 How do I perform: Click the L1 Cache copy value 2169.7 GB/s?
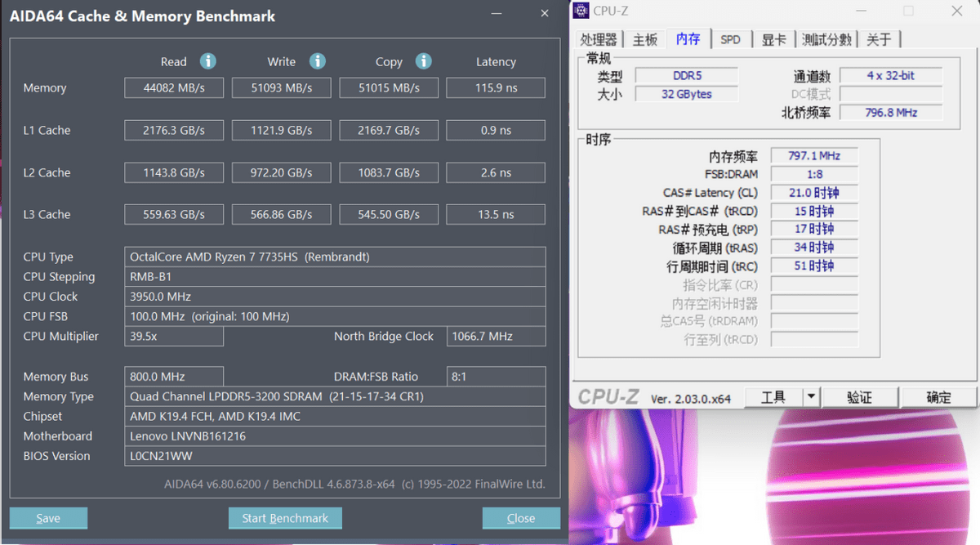[389, 130]
